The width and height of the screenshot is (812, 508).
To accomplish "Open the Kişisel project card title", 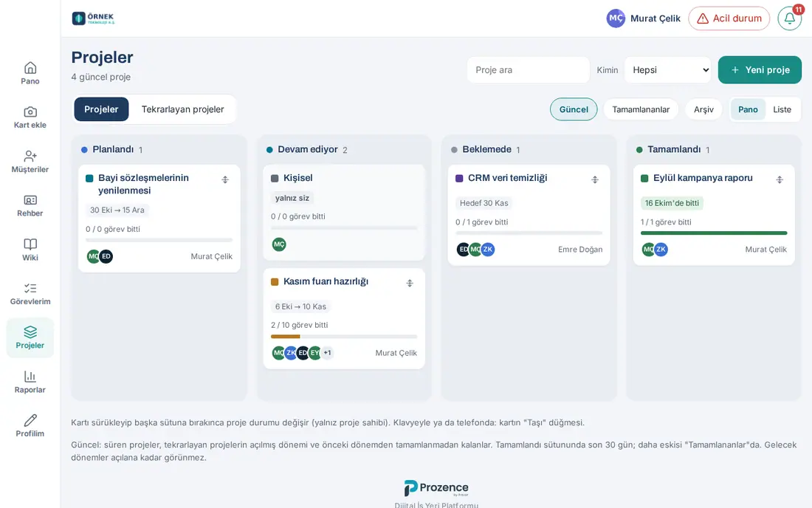I will (x=297, y=178).
